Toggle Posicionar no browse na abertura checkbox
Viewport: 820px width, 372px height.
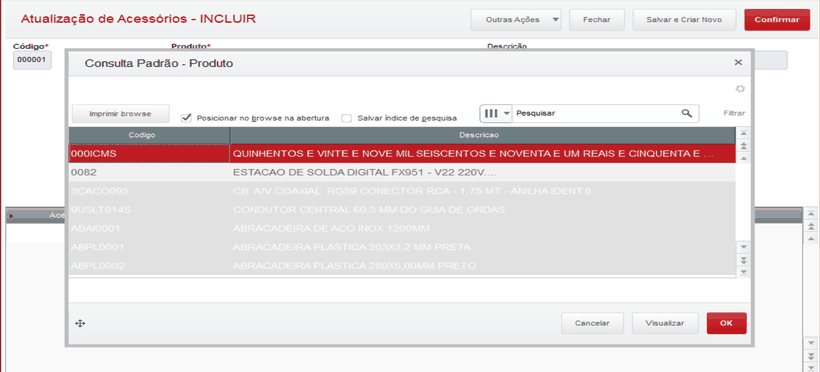pos(186,118)
